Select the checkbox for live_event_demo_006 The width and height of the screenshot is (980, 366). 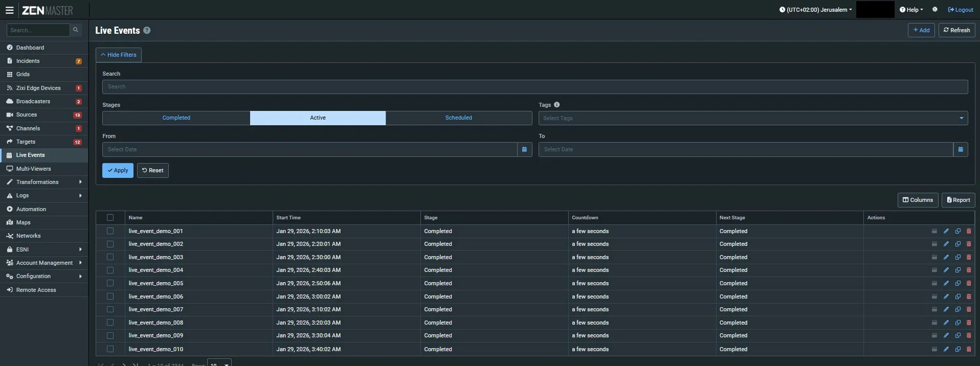(x=110, y=296)
